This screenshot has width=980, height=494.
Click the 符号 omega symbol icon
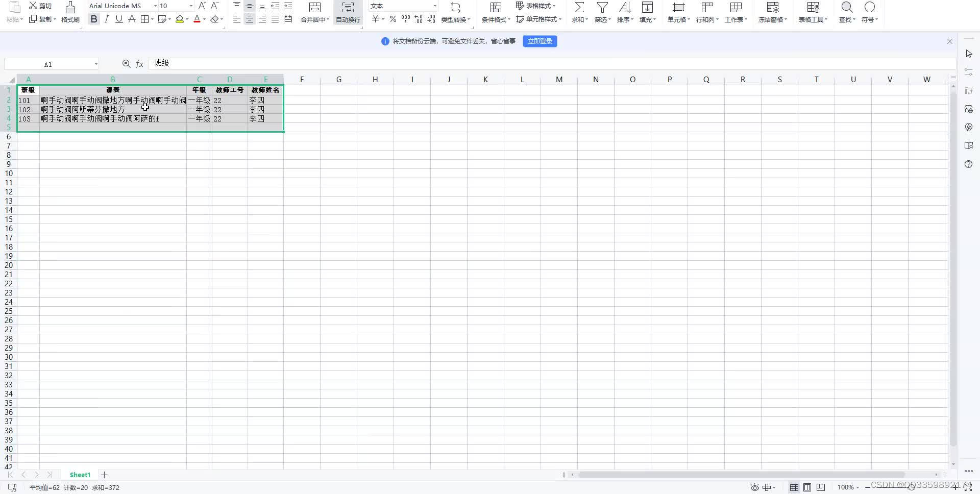coord(869,7)
